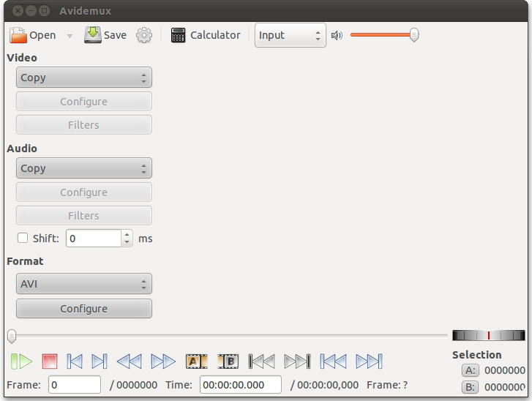Seek to the next black frame
The image size is (532, 401).
(297, 361)
